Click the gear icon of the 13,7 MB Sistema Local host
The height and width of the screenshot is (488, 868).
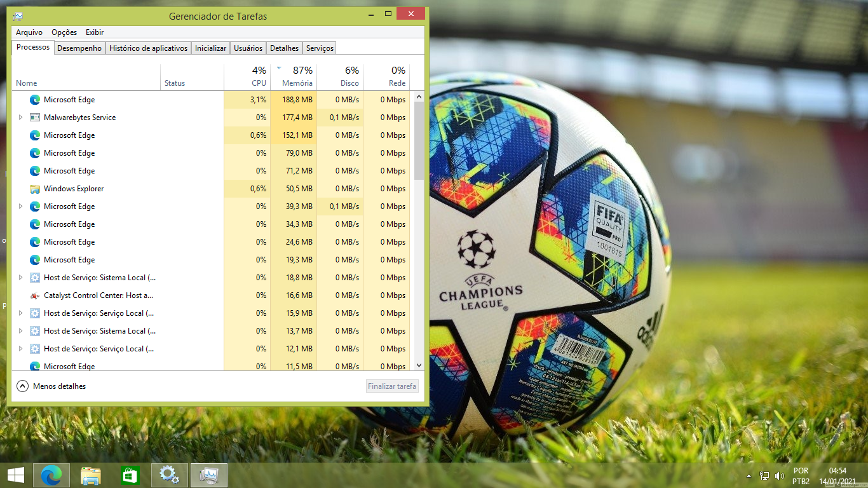coord(35,331)
